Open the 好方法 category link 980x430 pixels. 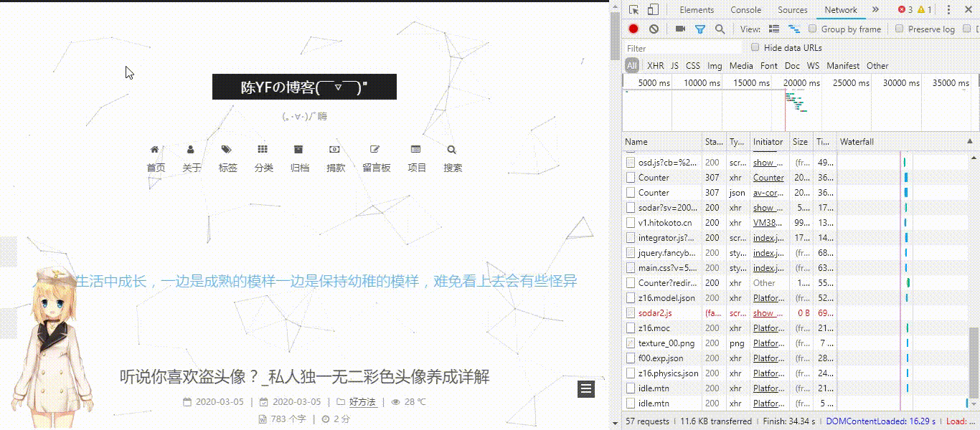(x=362, y=402)
